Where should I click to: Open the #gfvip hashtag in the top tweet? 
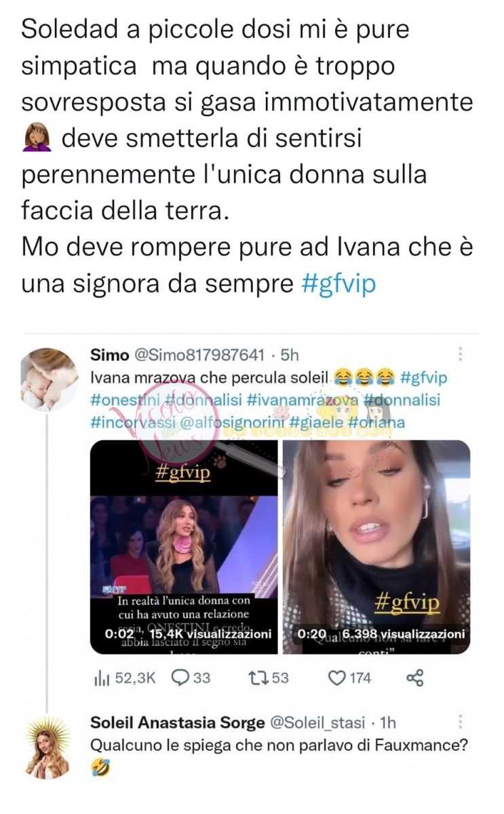[337, 283]
